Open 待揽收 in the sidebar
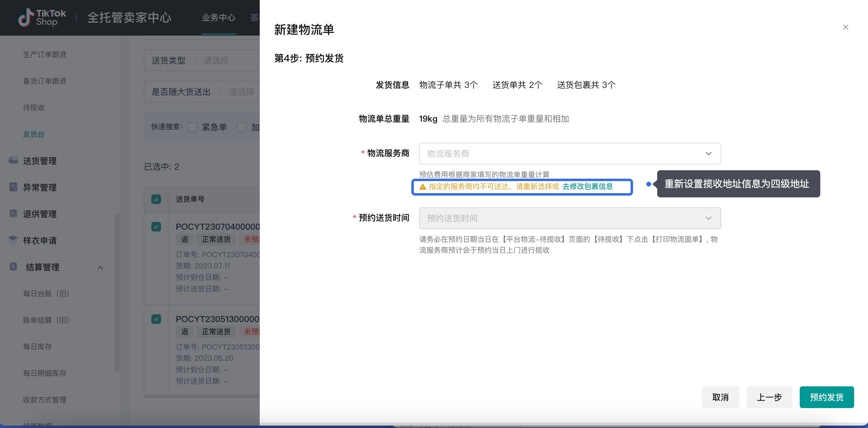Screen dimensions: 868x428 (x=34, y=107)
